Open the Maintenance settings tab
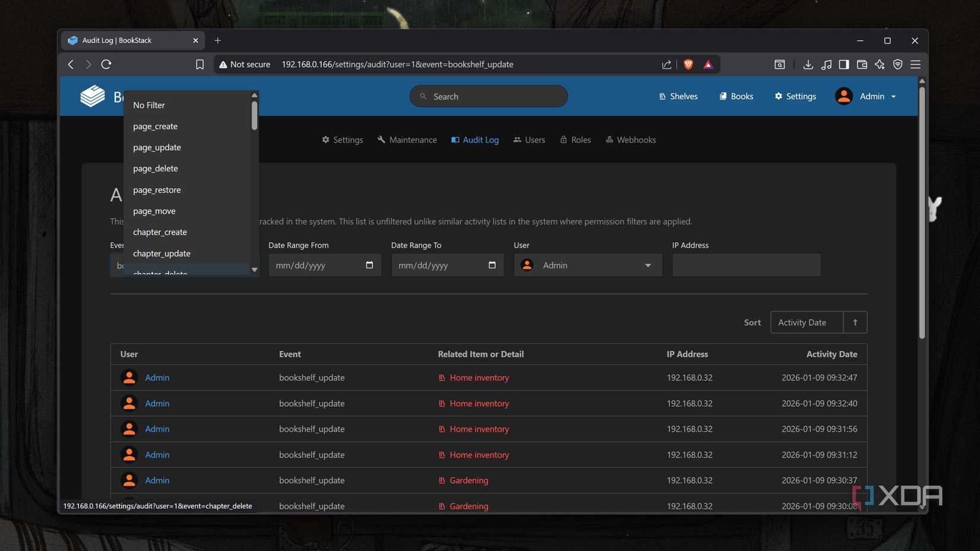 tap(407, 140)
